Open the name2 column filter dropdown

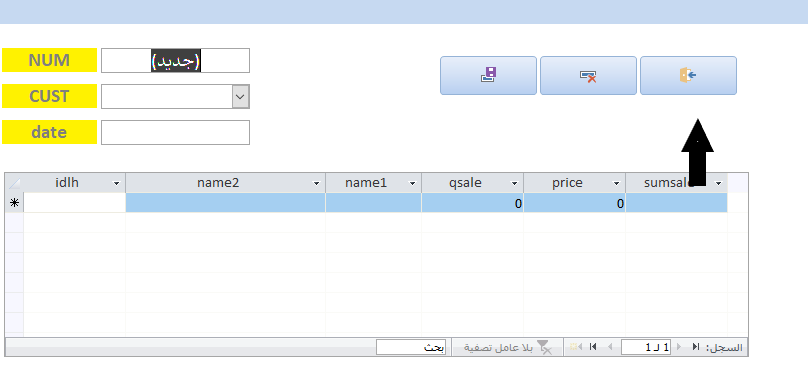(x=316, y=183)
